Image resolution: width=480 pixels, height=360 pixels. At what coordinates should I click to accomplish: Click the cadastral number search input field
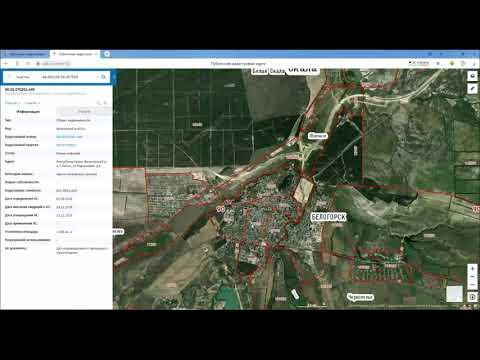68,77
